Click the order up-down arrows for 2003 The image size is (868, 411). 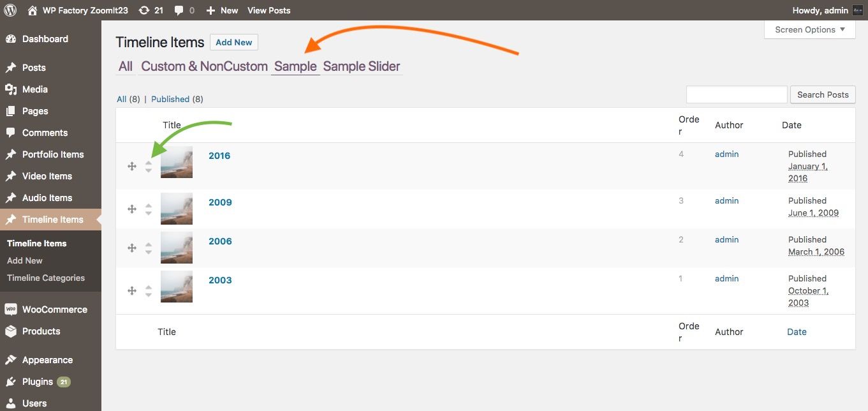tap(149, 291)
